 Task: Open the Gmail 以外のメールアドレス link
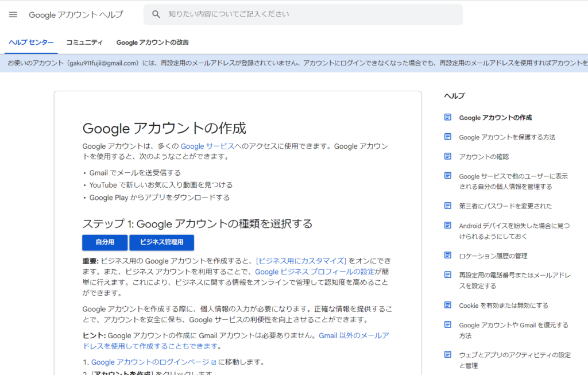[236, 341]
